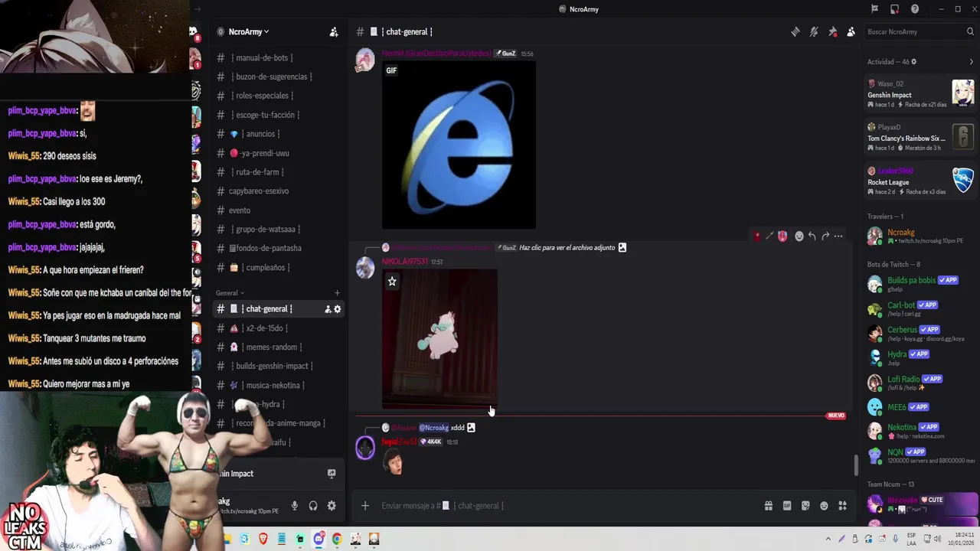This screenshot has width=980, height=551.
Task: Click the pink character GIF thumbnail
Action: 439,339
